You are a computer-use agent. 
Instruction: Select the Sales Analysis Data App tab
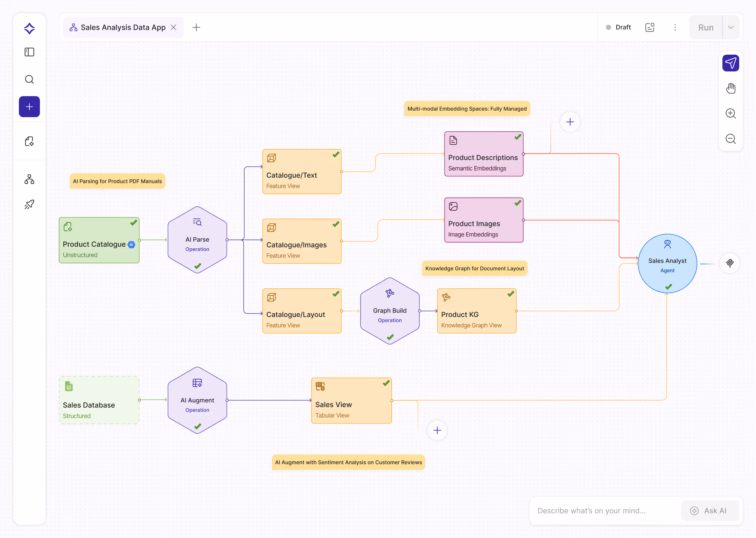point(122,27)
